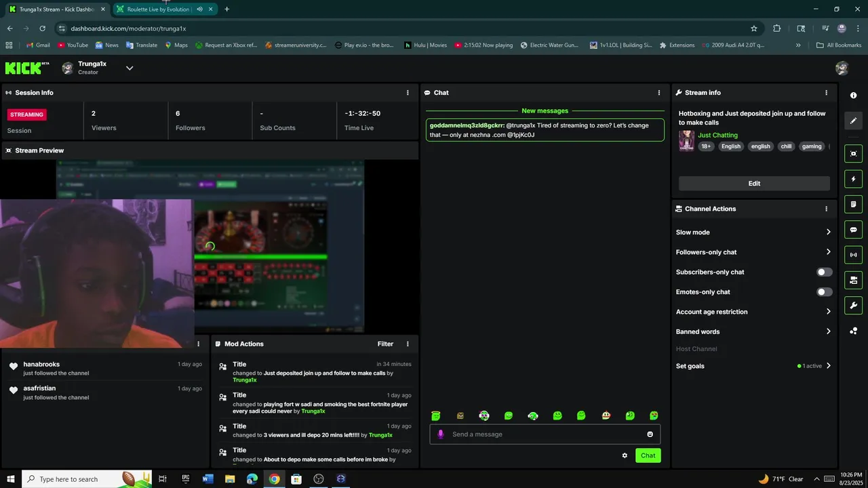The image size is (868, 488).
Task: Open the info icon in right sidebar
Action: pos(853,96)
